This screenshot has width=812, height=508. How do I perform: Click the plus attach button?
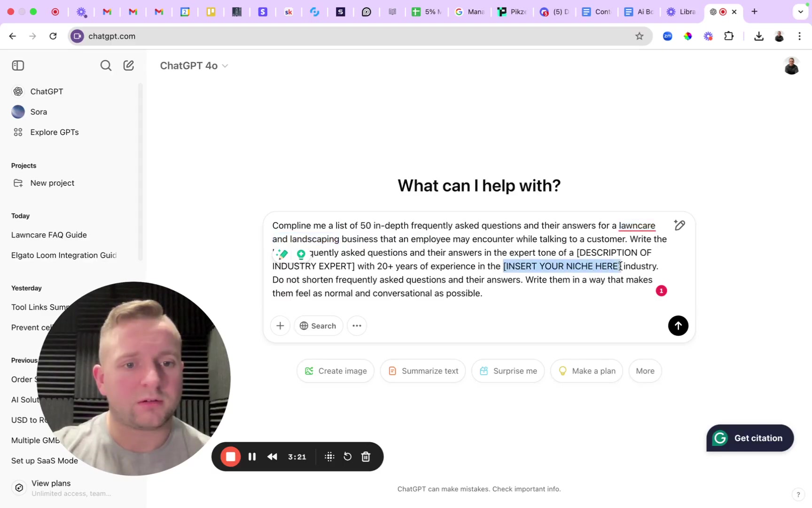280,325
